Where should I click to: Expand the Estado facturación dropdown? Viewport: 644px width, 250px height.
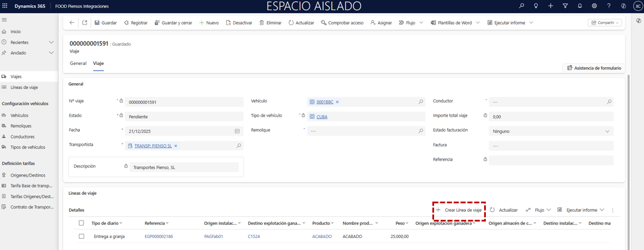607,131
